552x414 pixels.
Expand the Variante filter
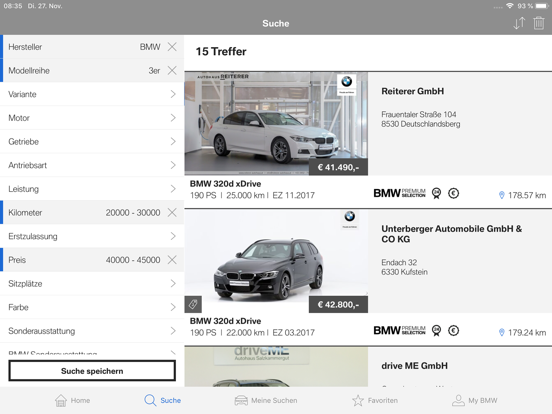coord(92,94)
